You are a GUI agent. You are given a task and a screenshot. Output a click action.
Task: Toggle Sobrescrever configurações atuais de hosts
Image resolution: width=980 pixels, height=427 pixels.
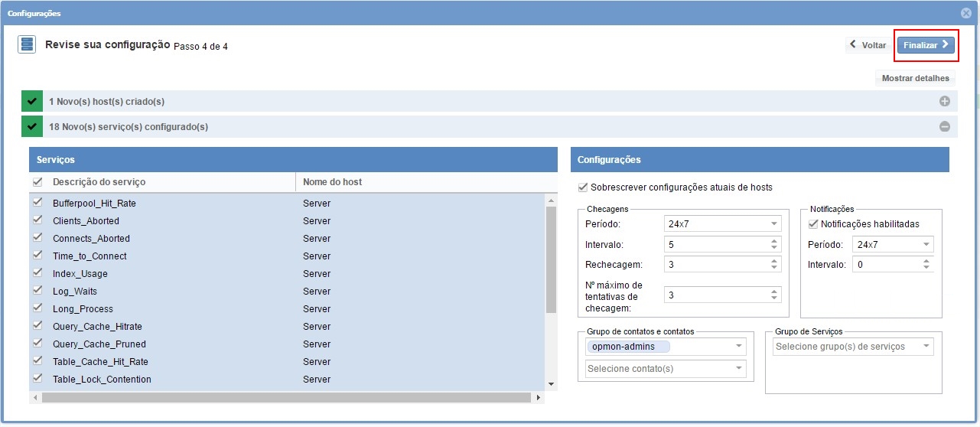[584, 187]
